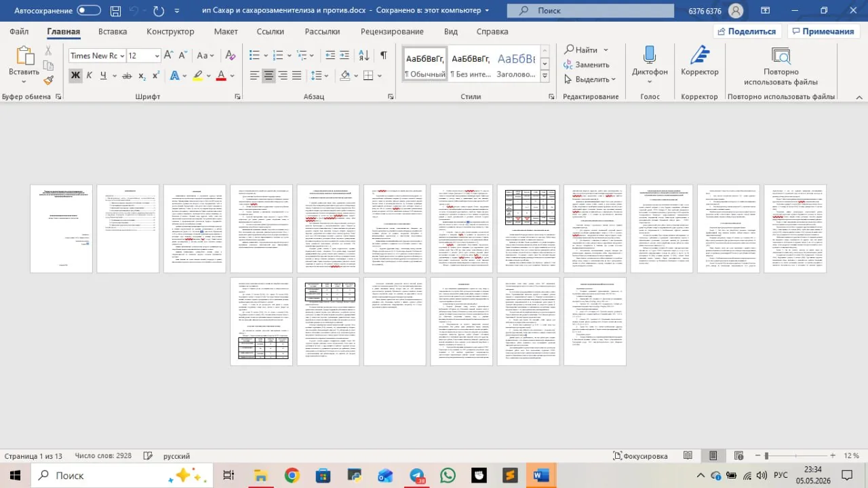Apply italic formatting with the К button
The width and height of the screenshot is (868, 488).
(90, 75)
